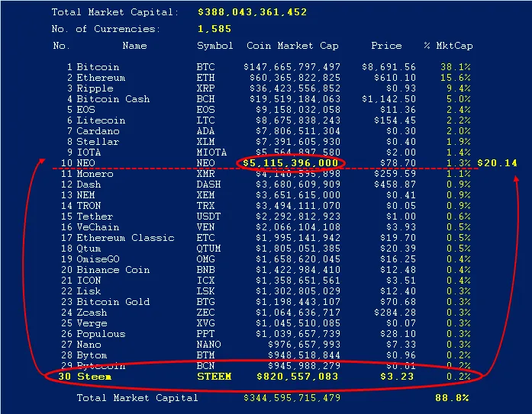The image size is (532, 414).
Task: Select the Bitcoin Cash row name
Action: (x=113, y=99)
